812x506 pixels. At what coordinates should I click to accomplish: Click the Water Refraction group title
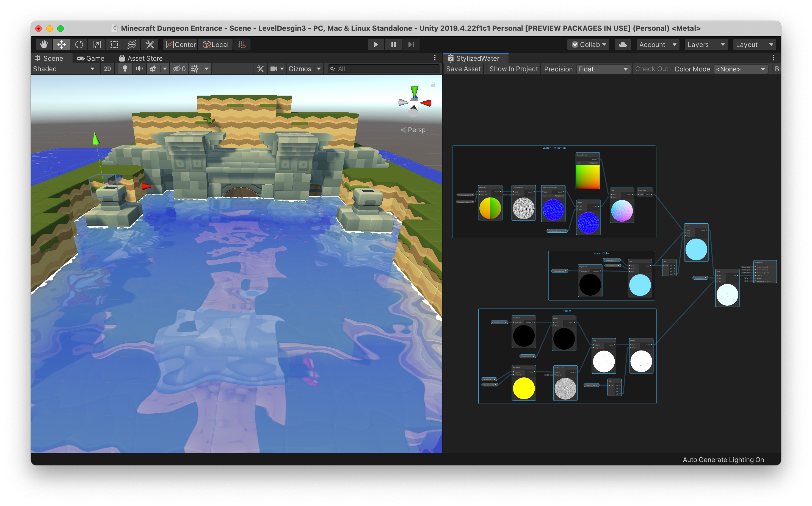554,148
